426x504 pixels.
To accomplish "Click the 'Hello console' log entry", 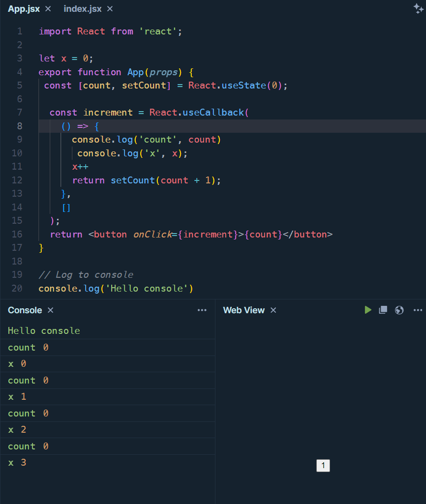I will tap(44, 331).
